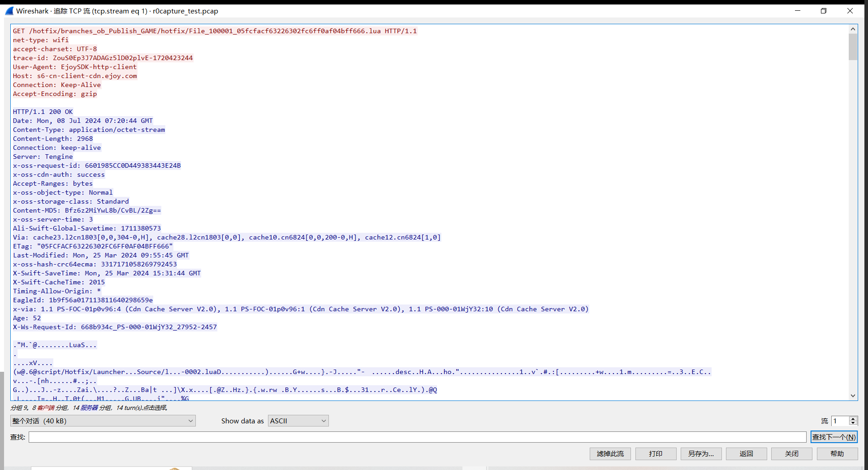
Task: Click the 另存为... save as button
Action: tap(701, 454)
